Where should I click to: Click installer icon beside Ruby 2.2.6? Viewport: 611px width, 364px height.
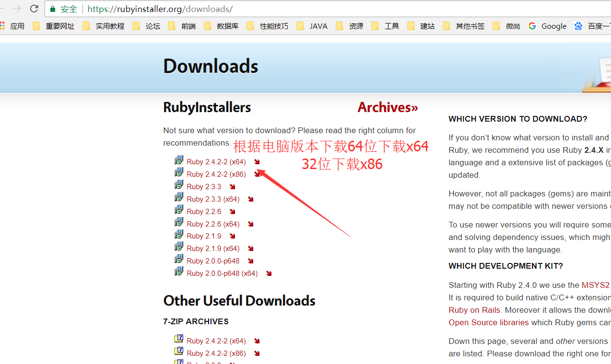(x=178, y=210)
